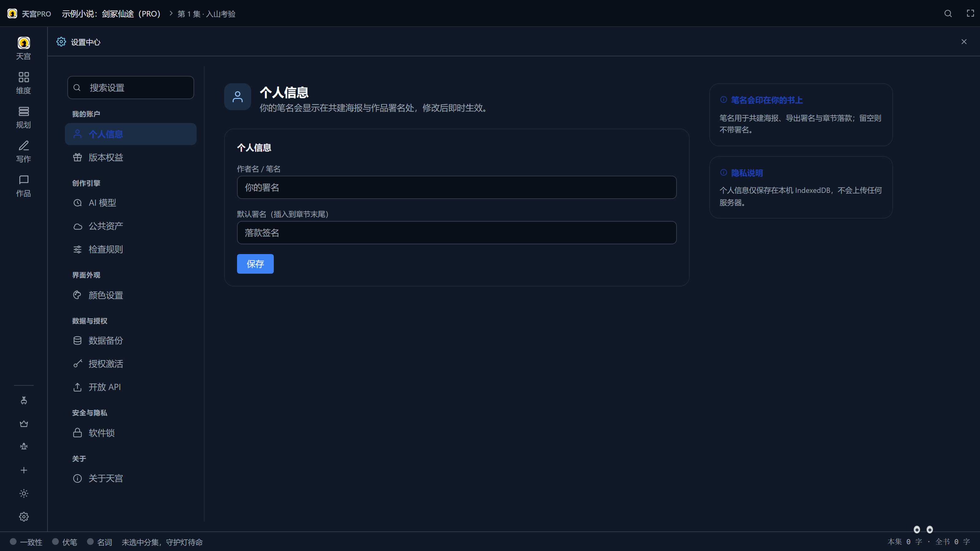Open AI 模型 settings
The width and height of the screenshot is (980, 551).
[x=130, y=203]
